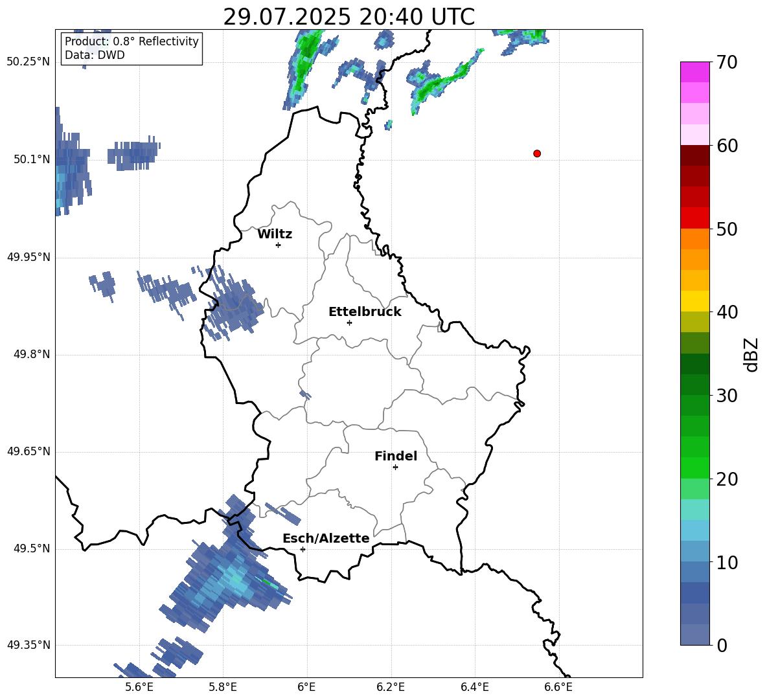This screenshot has width=767, height=700.
Task: Click the Product: 0.8° Reflectivity text
Action: coord(132,41)
